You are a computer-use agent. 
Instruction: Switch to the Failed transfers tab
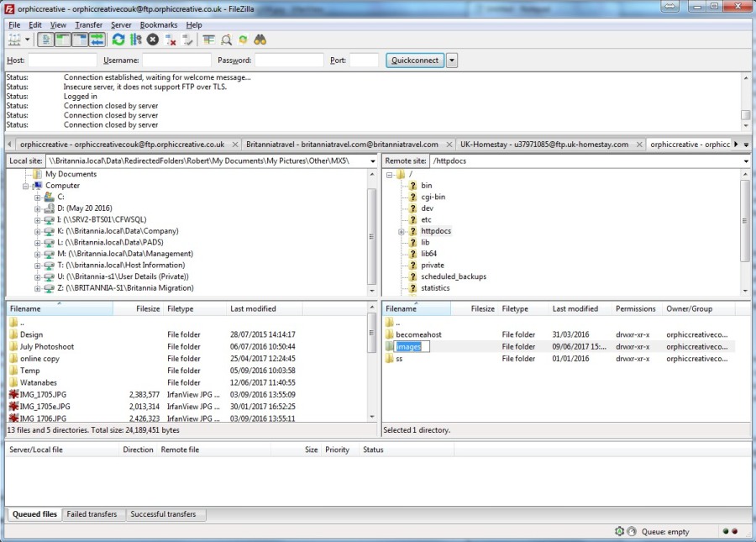point(92,514)
